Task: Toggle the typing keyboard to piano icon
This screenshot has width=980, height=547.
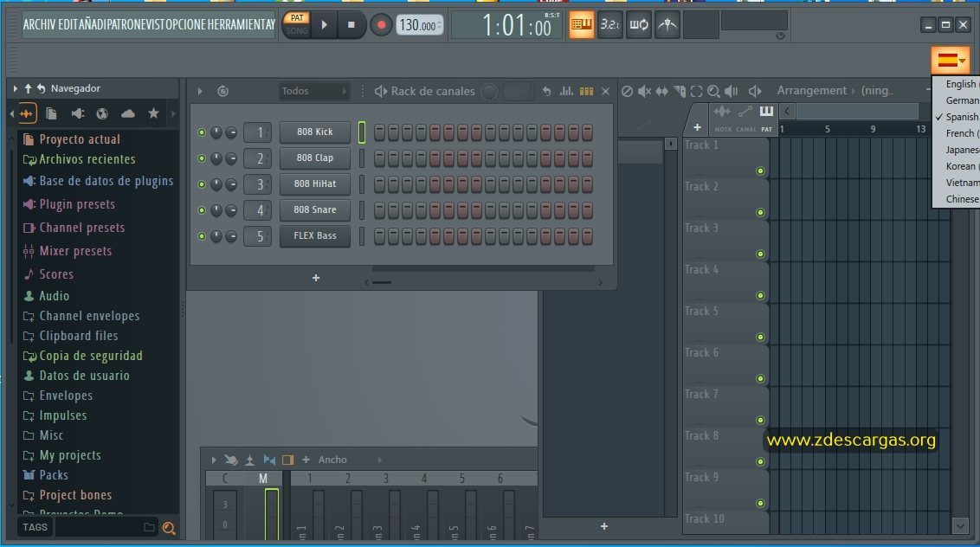Action: [x=581, y=25]
